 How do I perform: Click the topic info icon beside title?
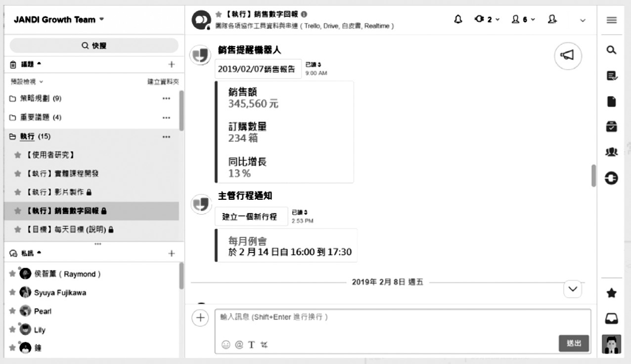click(304, 14)
